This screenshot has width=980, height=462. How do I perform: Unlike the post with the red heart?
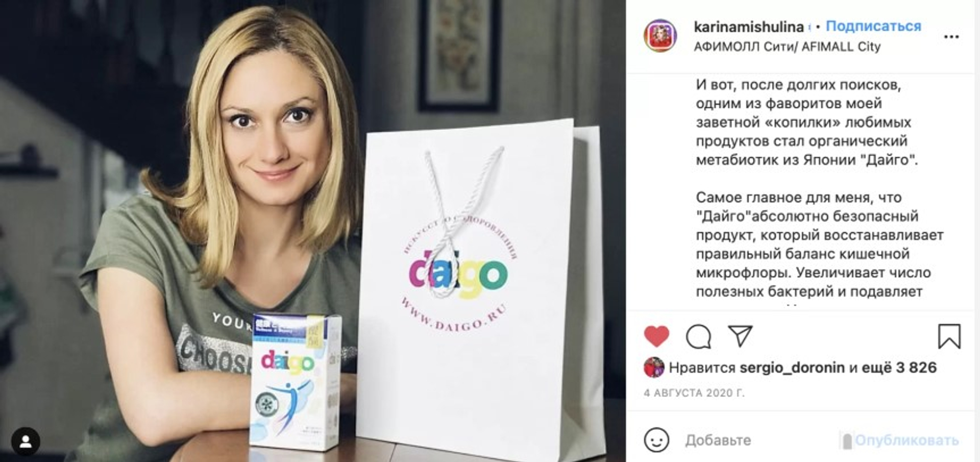[x=656, y=336]
